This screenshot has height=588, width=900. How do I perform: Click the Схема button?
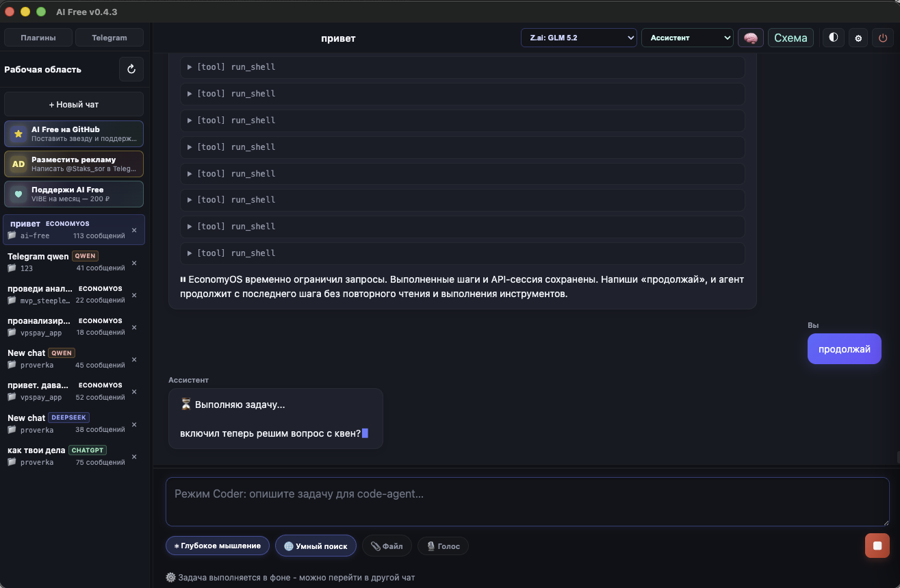tap(790, 38)
